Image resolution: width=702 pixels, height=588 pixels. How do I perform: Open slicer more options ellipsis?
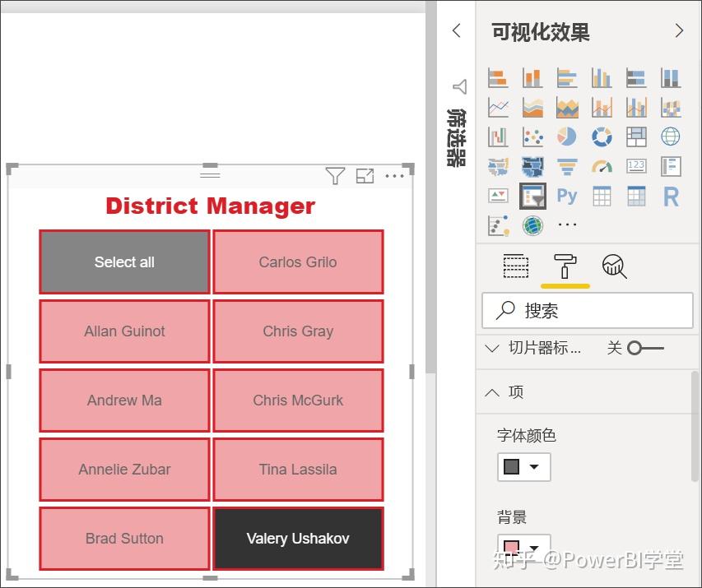[x=394, y=176]
